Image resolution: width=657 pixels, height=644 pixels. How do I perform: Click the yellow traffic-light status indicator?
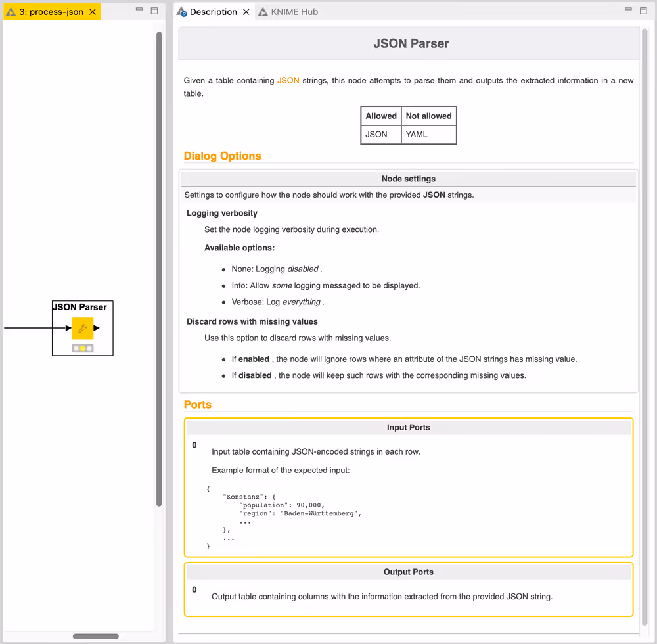[x=82, y=348]
